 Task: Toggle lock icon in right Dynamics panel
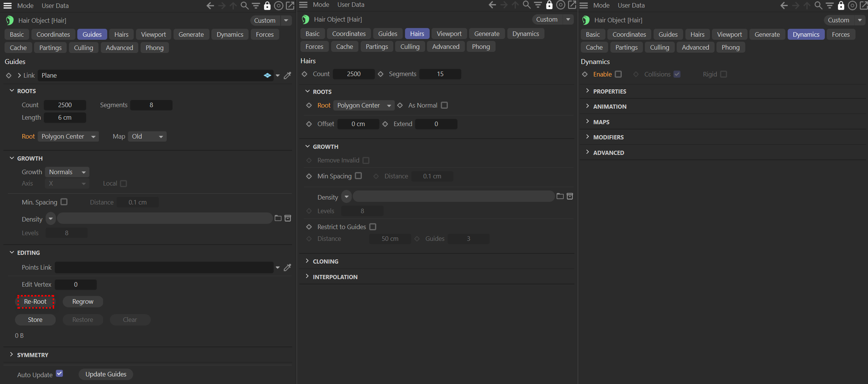point(841,5)
